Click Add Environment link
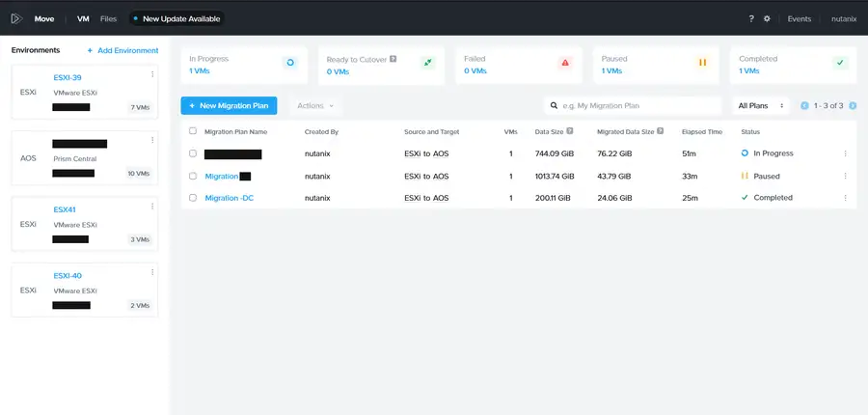Image resolution: width=868 pixels, height=415 pixels. [122, 50]
